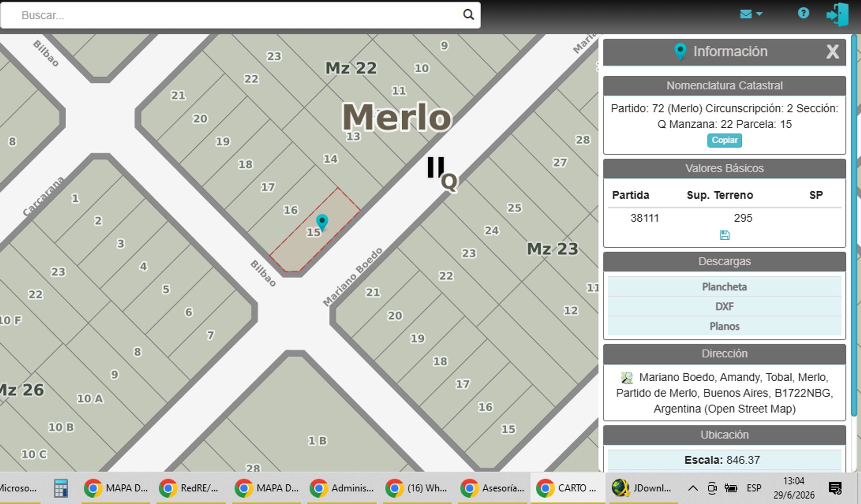Image resolution: width=861 pixels, height=504 pixels.
Task: Download the DXF file
Action: (724, 306)
